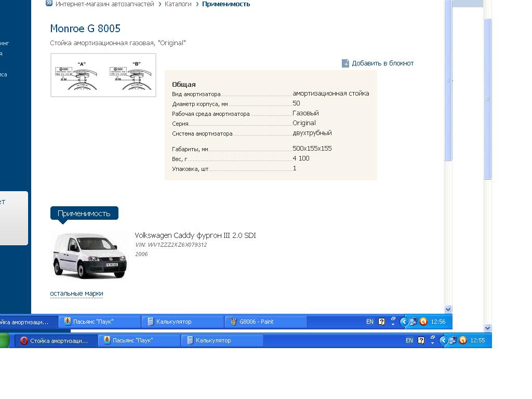Viewport: 532px width, 399px height.
Task: Open the white Caddy van photo
Action: click(x=89, y=256)
